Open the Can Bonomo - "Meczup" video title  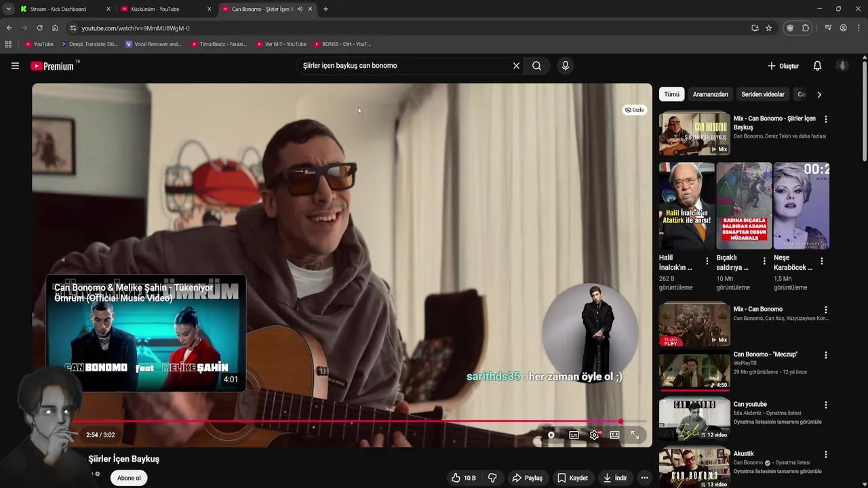765,354
